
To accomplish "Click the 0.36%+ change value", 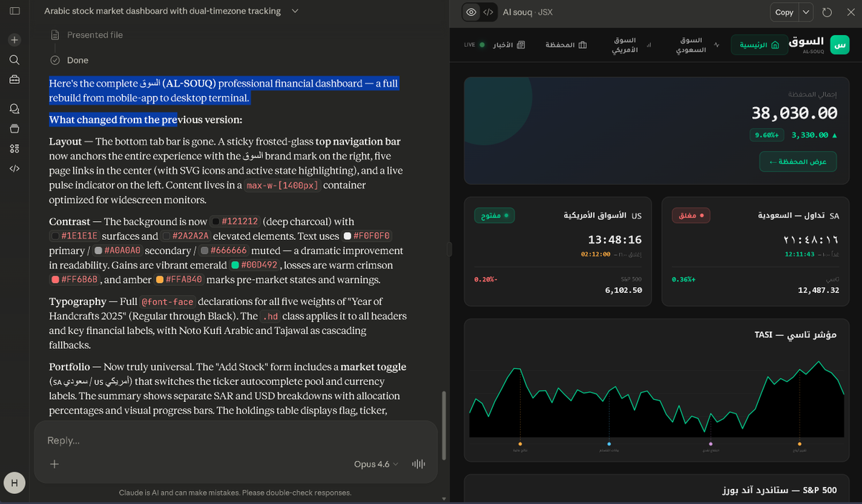I will click(684, 279).
